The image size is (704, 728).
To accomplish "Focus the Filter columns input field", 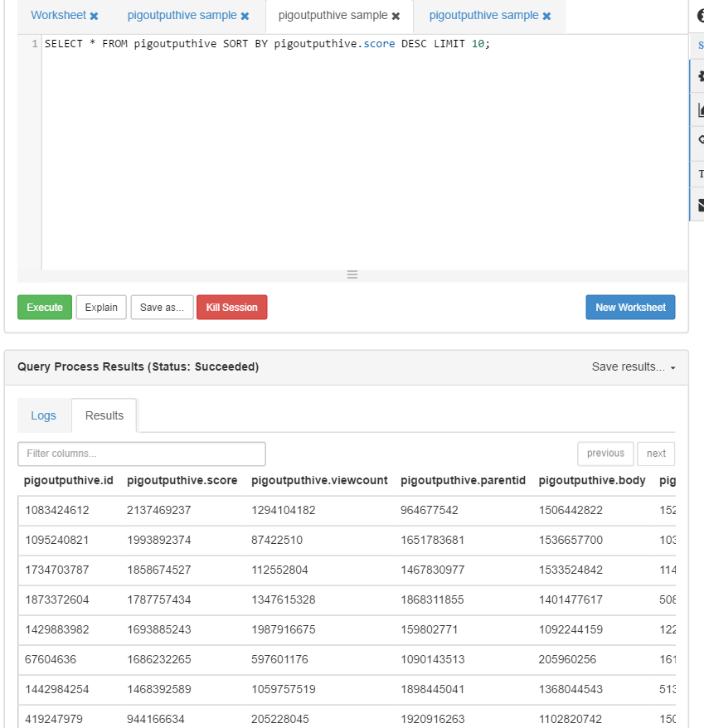I will (142, 454).
